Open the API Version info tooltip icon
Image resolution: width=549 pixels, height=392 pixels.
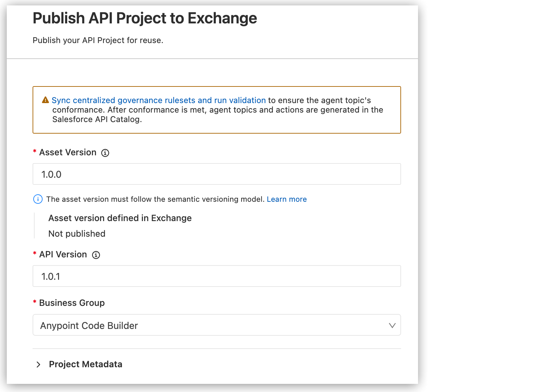pyautogui.click(x=96, y=255)
